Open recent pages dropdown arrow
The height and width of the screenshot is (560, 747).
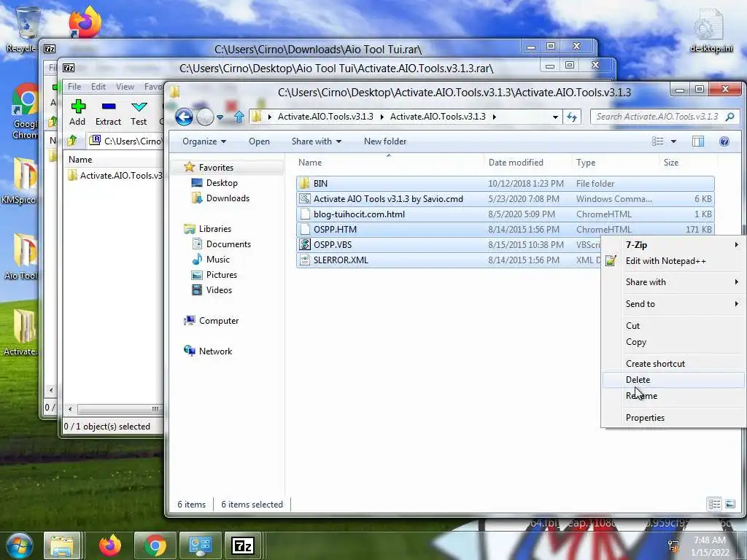coord(220,117)
